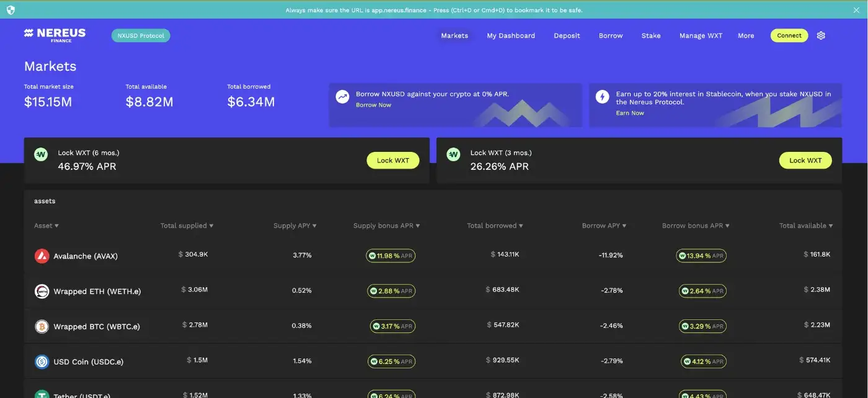Open the My Dashboard page
Screen dimensions: 868x398
(x=511, y=35)
